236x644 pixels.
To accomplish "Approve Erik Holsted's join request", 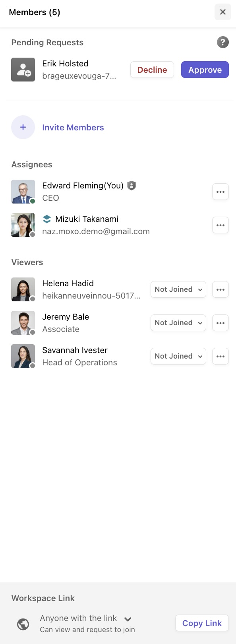I will pyautogui.click(x=205, y=70).
